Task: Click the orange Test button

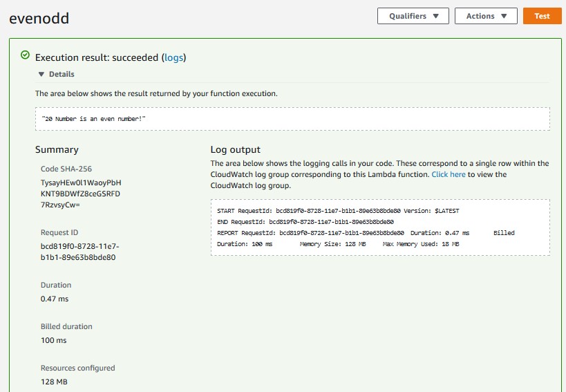Action: tap(542, 16)
